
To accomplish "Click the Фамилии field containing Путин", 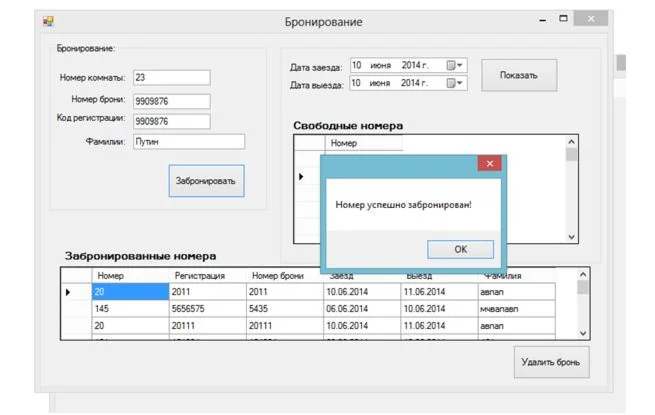I will (x=188, y=142).
